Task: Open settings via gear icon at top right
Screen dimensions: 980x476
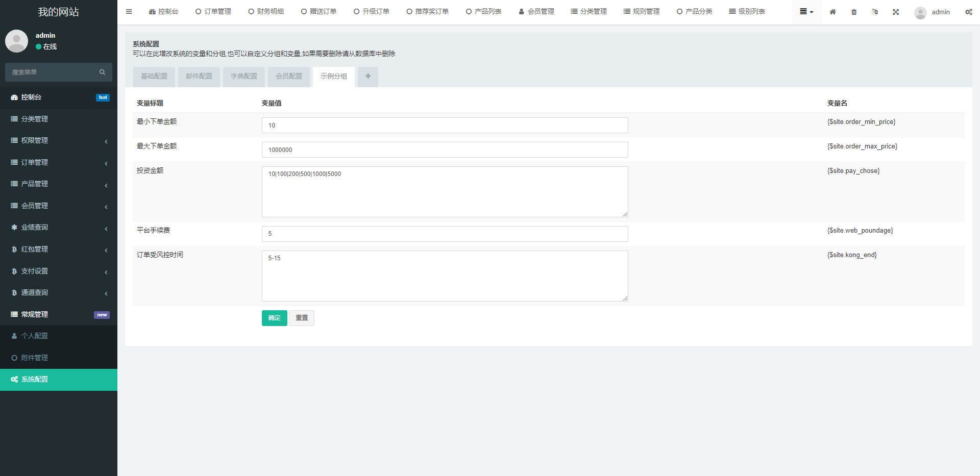Action: click(969, 12)
